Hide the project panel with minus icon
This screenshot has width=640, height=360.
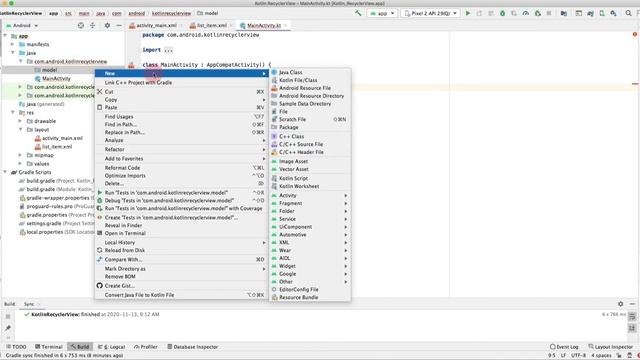click(x=119, y=25)
